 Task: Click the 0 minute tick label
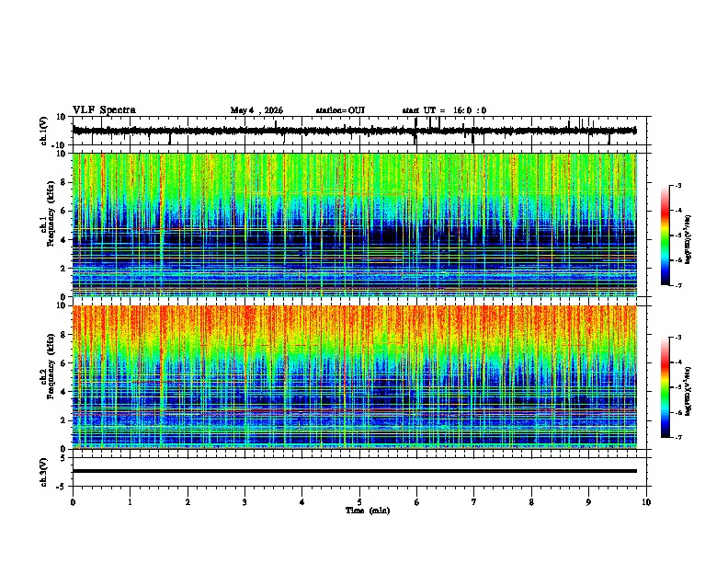click(73, 502)
